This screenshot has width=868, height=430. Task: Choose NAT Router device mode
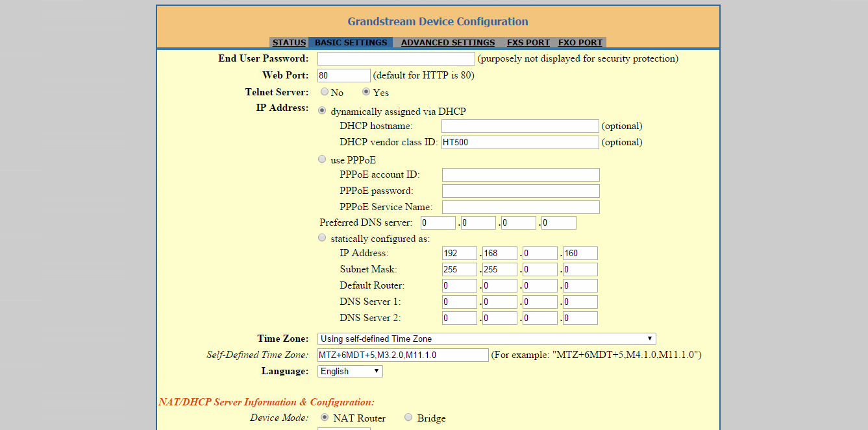click(325, 418)
